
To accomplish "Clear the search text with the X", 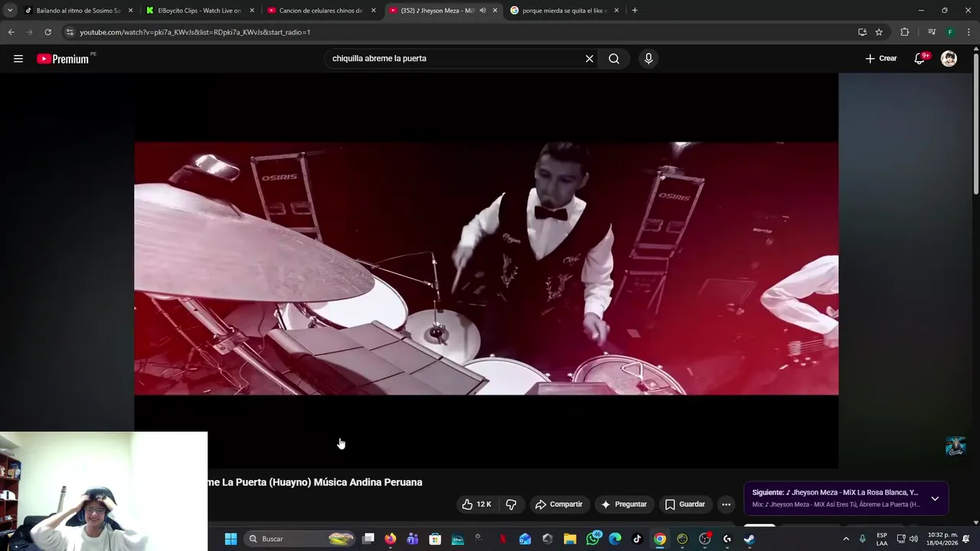I will pos(590,58).
